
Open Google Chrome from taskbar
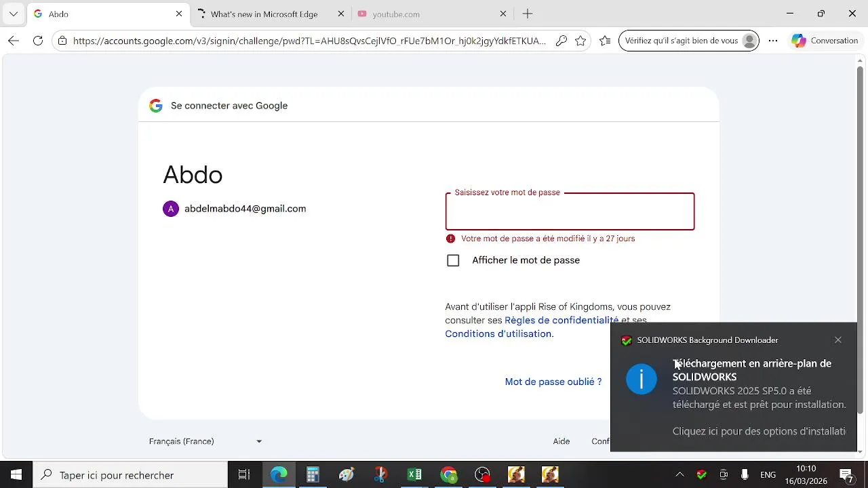tap(448, 475)
